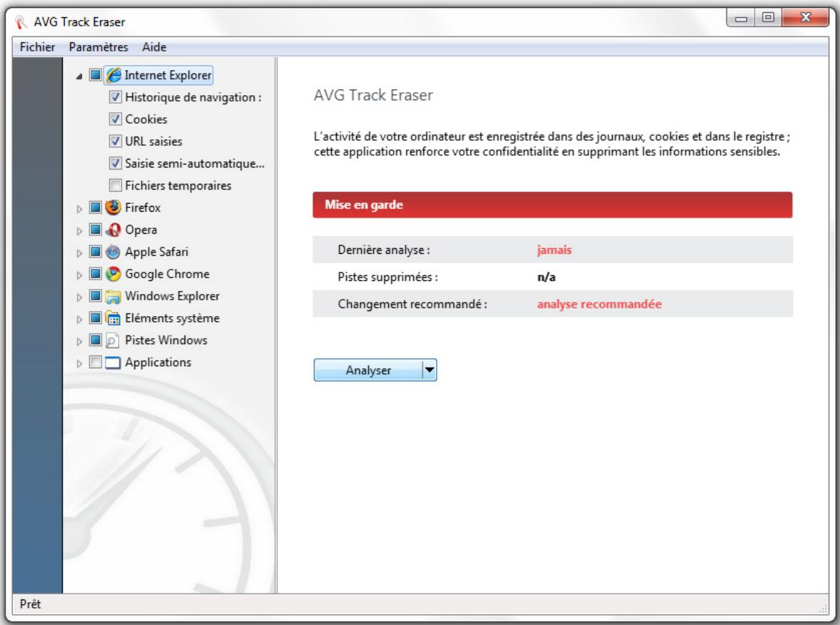The image size is (840, 625).
Task: Uncheck Saisie semi-automatique checkbox
Action: (x=115, y=163)
